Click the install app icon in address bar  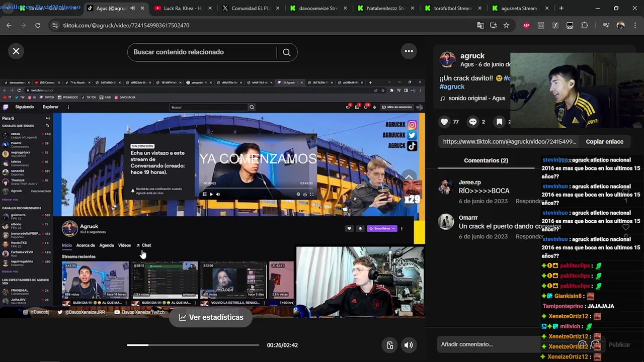point(494,25)
